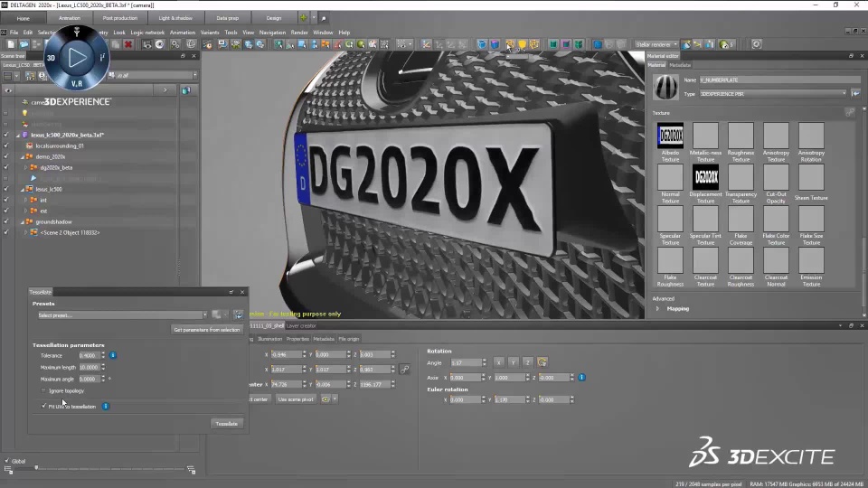Expand the Mapping section
The height and width of the screenshot is (488, 868).
pyautogui.click(x=657, y=309)
